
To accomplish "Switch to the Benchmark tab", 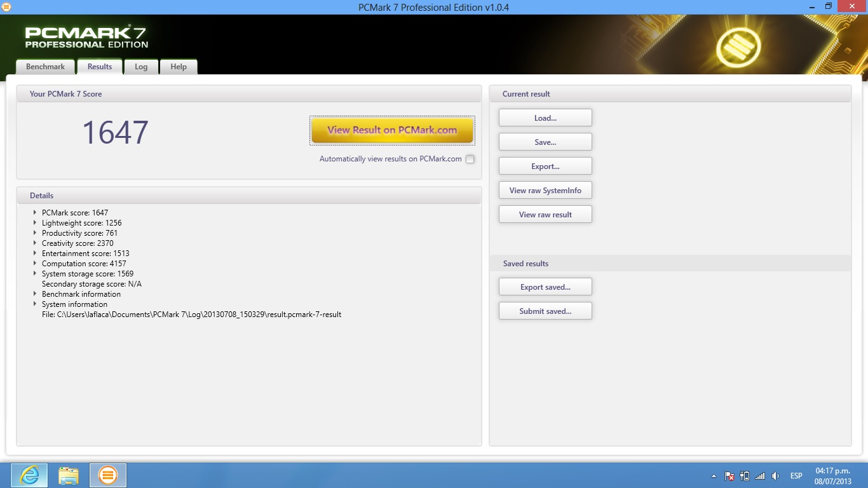I will coord(45,67).
